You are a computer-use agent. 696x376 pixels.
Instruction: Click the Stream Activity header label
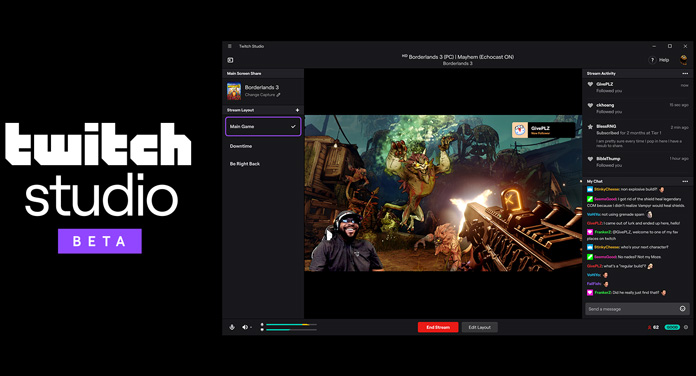coord(601,74)
